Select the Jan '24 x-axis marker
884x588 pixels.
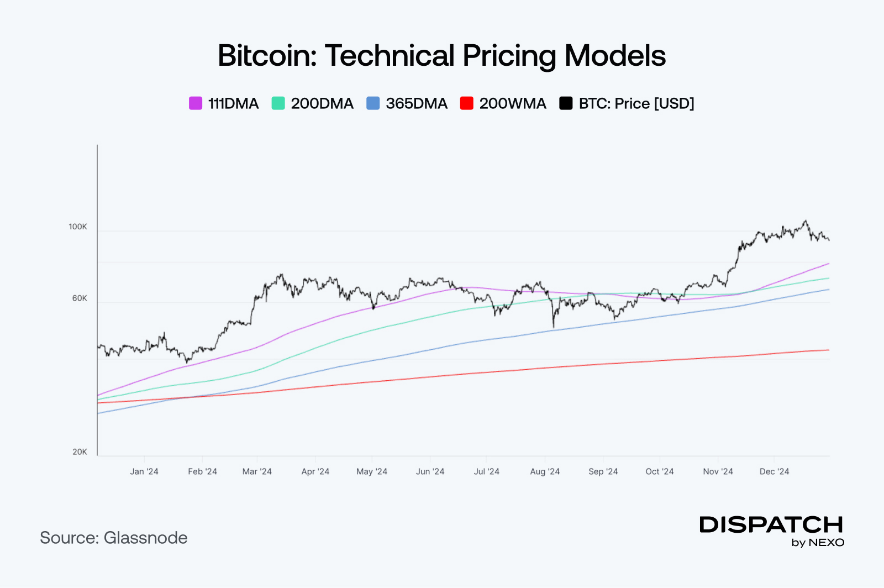pos(144,471)
